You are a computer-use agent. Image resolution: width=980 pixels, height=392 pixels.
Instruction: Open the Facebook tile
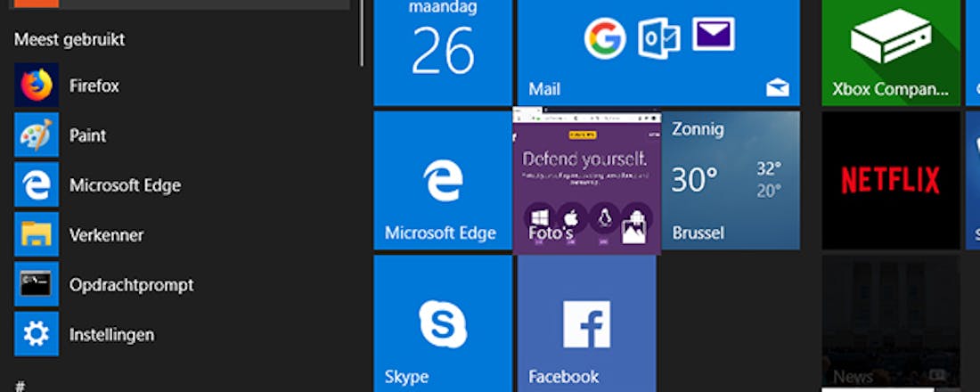click(x=587, y=324)
